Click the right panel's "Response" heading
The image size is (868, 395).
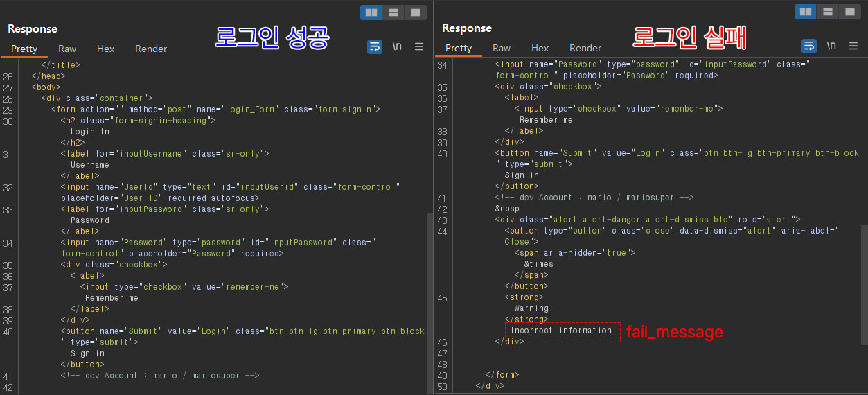pos(467,28)
